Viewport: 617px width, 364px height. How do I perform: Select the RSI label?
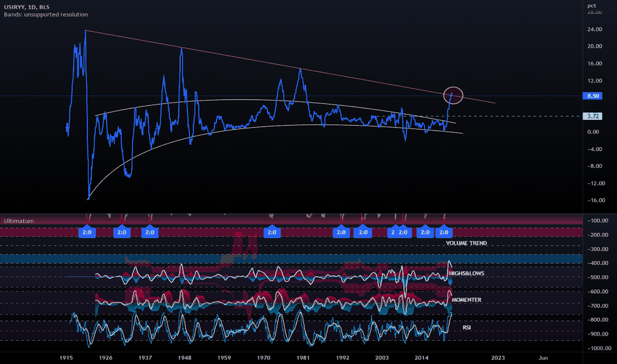[x=467, y=328]
